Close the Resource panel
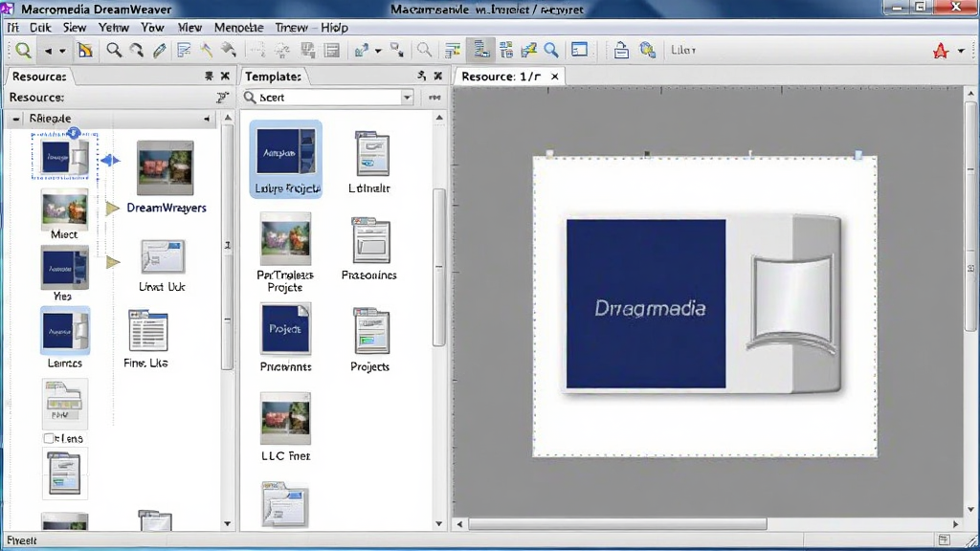 (x=225, y=77)
